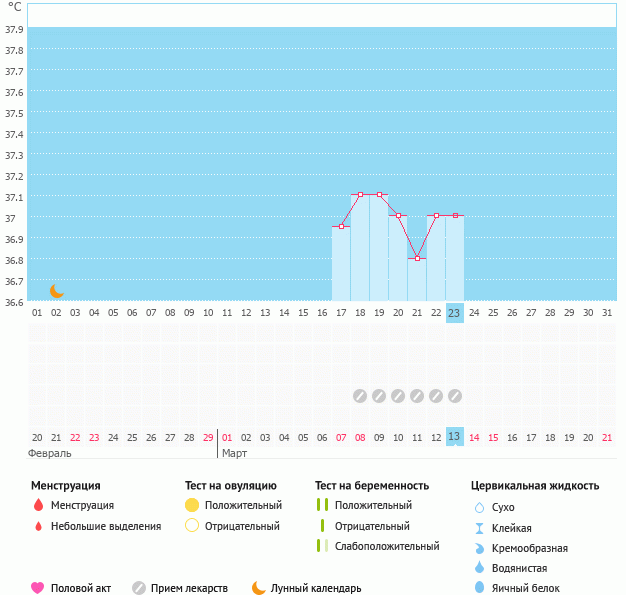The width and height of the screenshot is (626, 595).
Task: Click the gray Прием лекарств legend icon
Action: point(139,588)
